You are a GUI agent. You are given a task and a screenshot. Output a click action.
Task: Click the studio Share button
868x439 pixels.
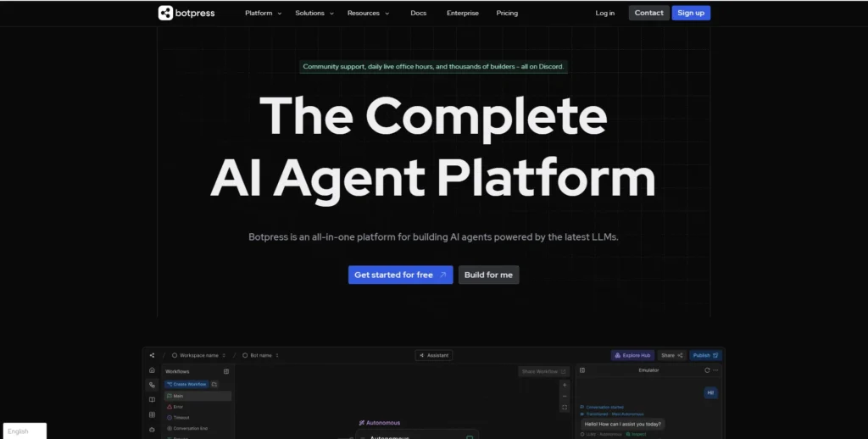[672, 355]
